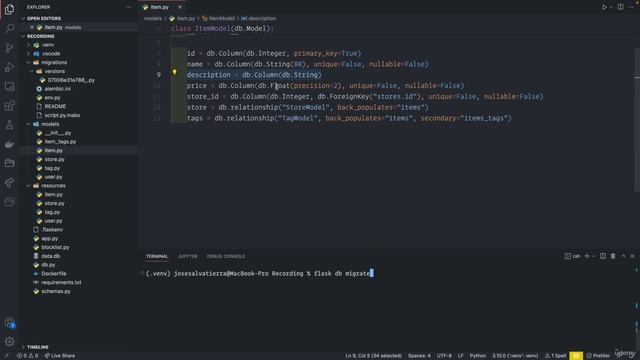This screenshot has height=360, width=640.
Task: Open requirements.txt in the explorer
Action: [x=61, y=282]
